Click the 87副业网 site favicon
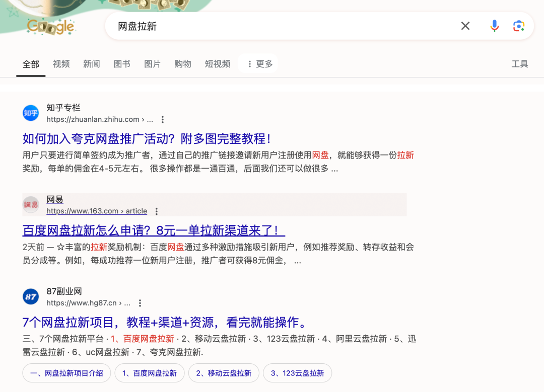 (x=31, y=297)
